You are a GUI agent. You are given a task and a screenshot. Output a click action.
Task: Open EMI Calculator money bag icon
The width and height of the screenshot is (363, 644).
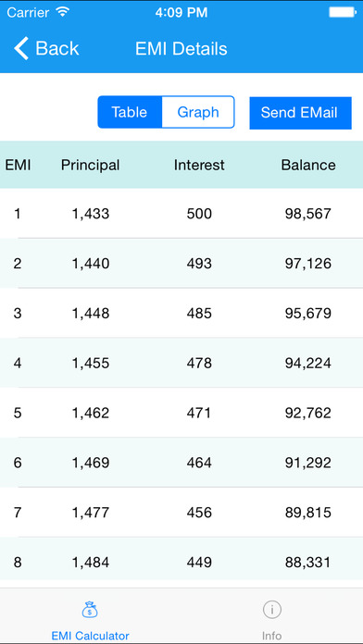[x=90, y=610]
